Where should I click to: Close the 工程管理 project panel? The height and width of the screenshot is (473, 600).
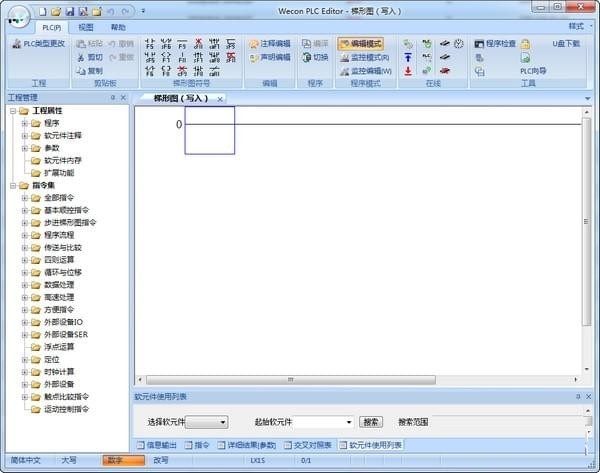(123, 98)
